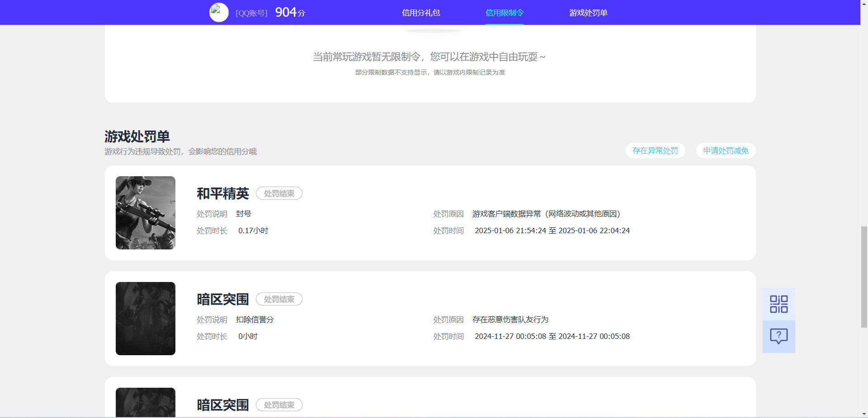The height and width of the screenshot is (418, 868).
Task: Click the 当前常玩游戏暂无限制令 message
Action: point(429,57)
